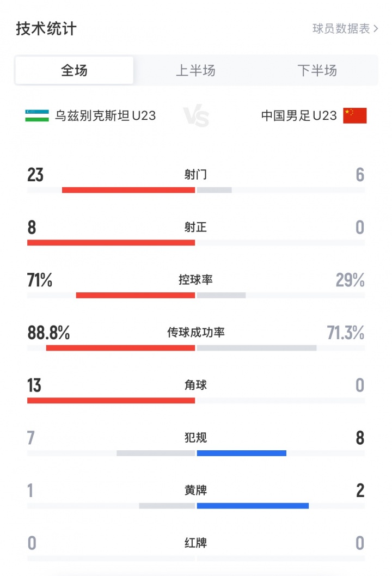This screenshot has height=576, width=392.
Task: Click the blue 犯规 fouls bar
Action: [x=241, y=453]
